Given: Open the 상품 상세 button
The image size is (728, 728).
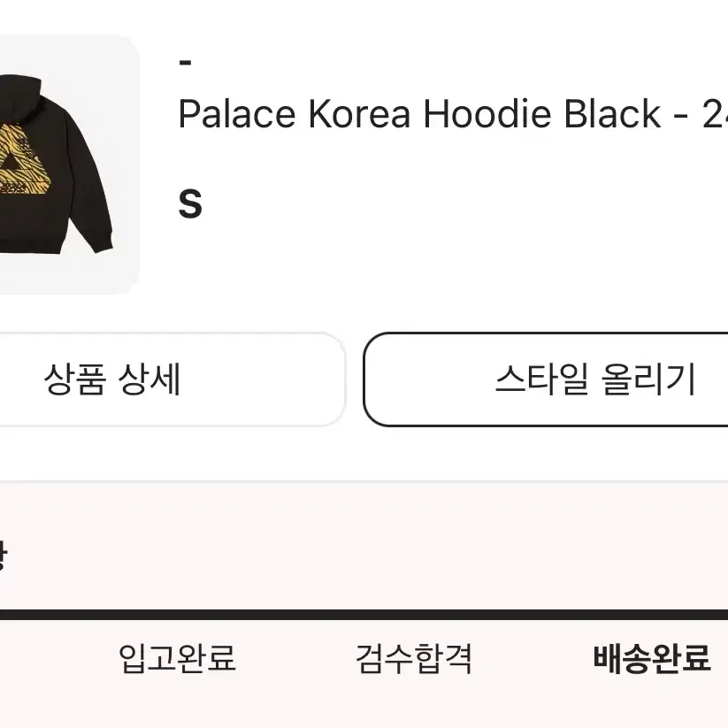Looking at the screenshot, I should [x=172, y=379].
